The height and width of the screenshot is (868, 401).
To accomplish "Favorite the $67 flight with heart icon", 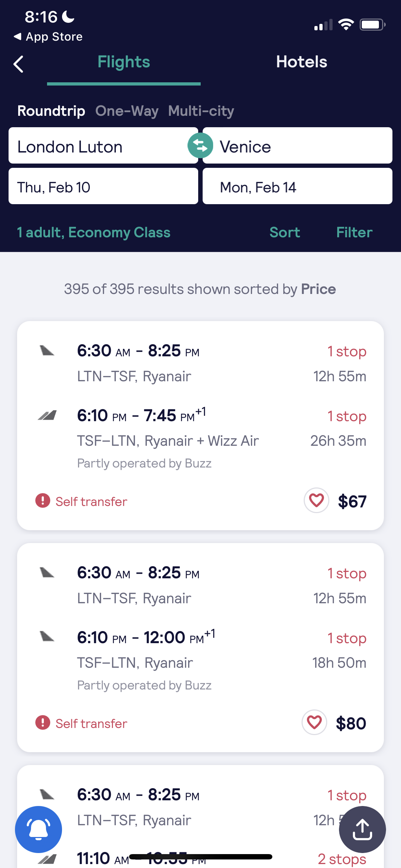I will [316, 500].
